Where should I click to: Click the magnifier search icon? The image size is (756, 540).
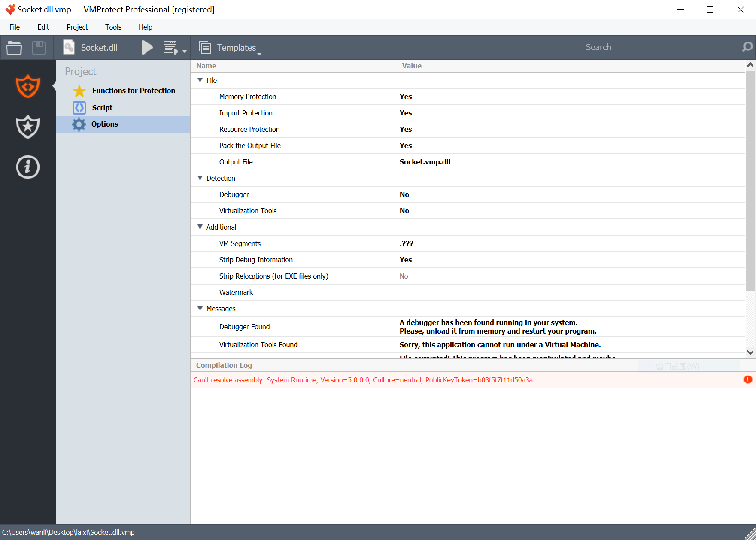[x=747, y=47]
